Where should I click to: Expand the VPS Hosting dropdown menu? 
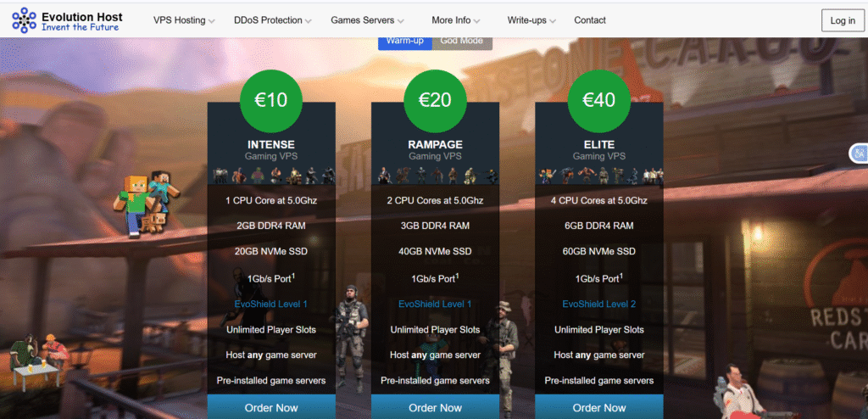[184, 20]
